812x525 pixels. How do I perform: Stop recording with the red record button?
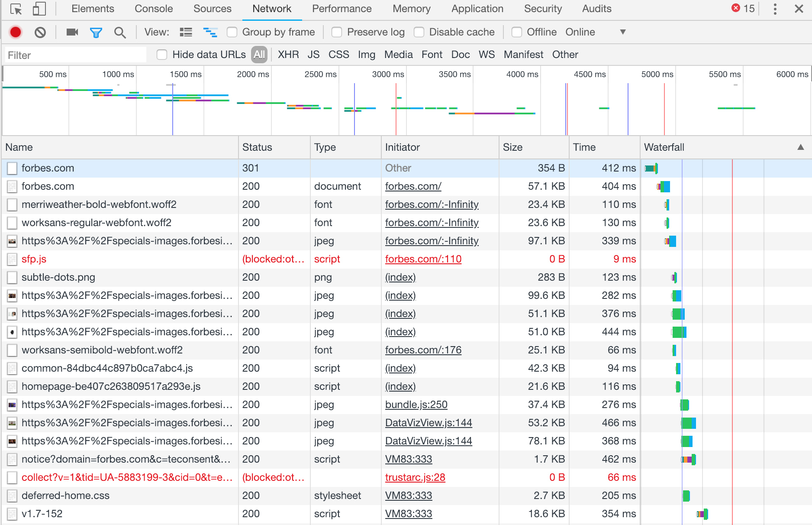click(16, 32)
